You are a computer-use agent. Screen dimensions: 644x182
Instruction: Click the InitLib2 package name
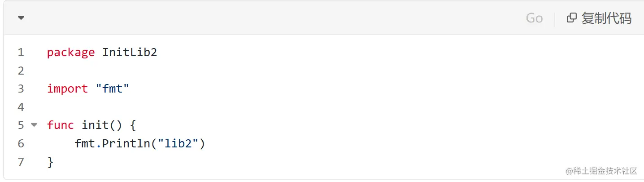pos(130,53)
